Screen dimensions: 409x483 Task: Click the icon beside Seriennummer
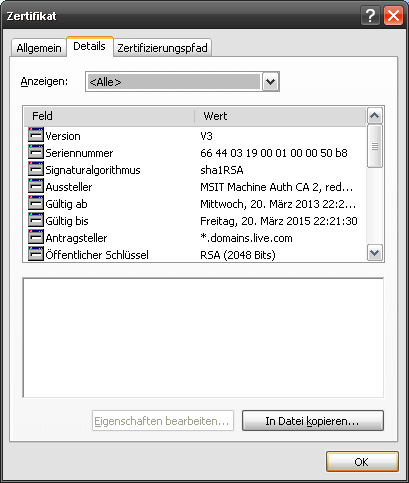tap(36, 152)
